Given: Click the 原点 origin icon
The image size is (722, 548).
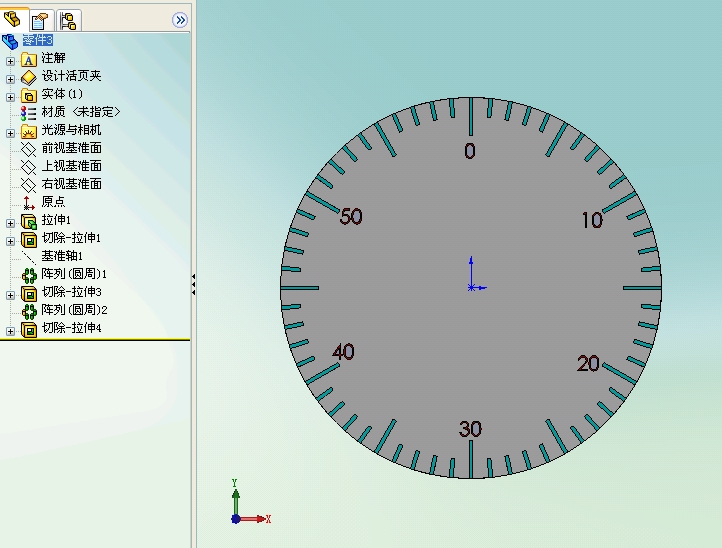Looking at the screenshot, I should [x=29, y=203].
